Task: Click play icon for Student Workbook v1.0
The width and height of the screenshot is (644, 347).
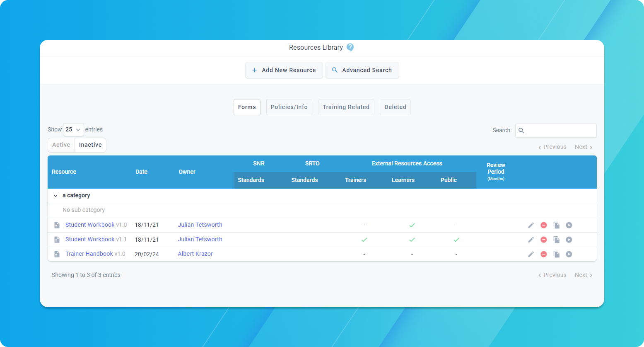Action: click(x=569, y=225)
